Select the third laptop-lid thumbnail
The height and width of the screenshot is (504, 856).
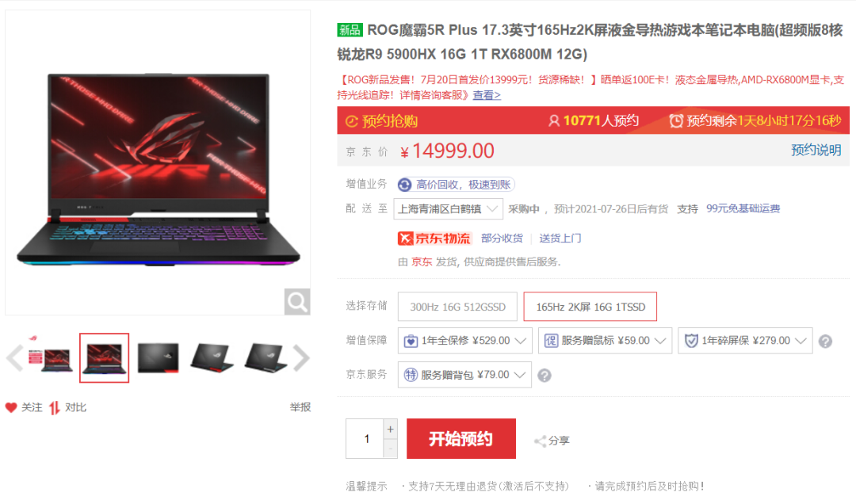click(x=158, y=358)
